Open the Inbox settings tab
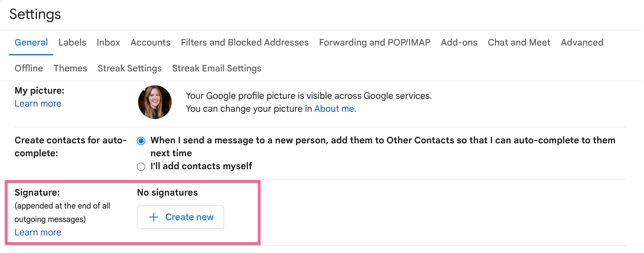The image size is (644, 253). (108, 42)
